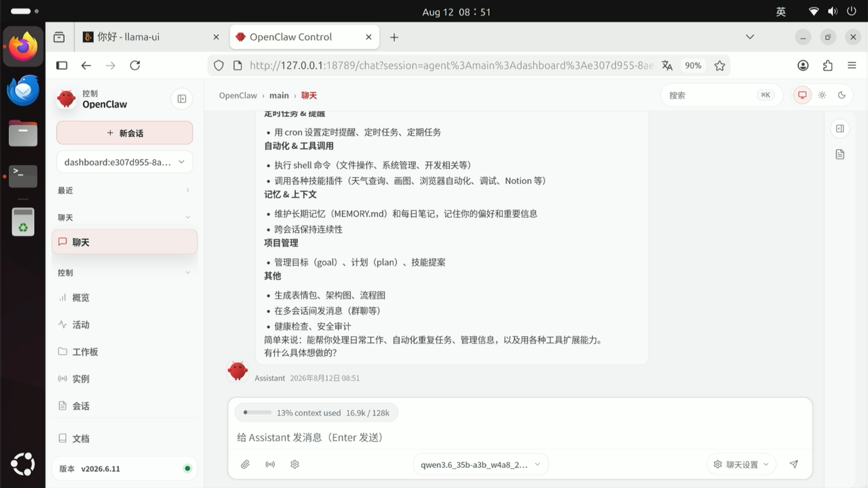The image size is (868, 488).
Task: Open the 概览 overview page
Action: point(125,297)
